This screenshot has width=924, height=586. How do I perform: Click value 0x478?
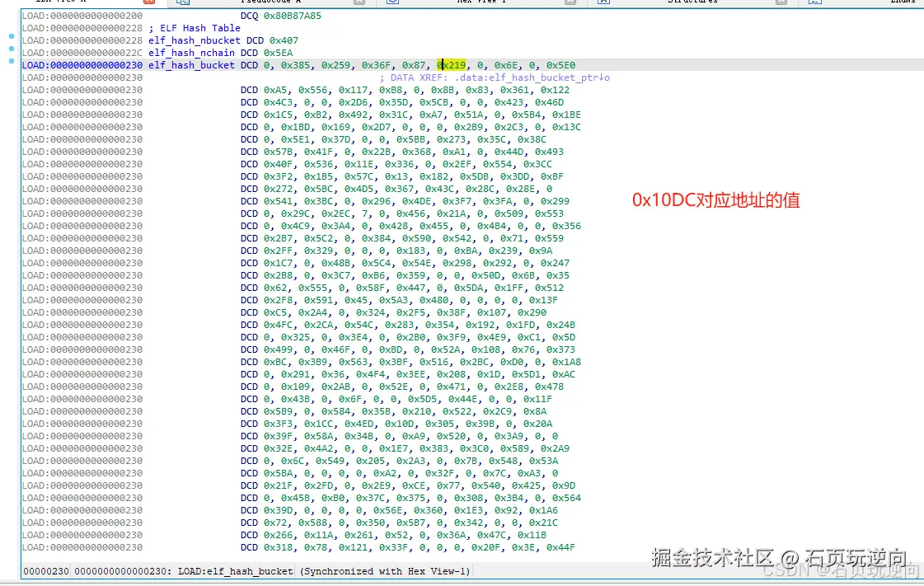tap(549, 387)
